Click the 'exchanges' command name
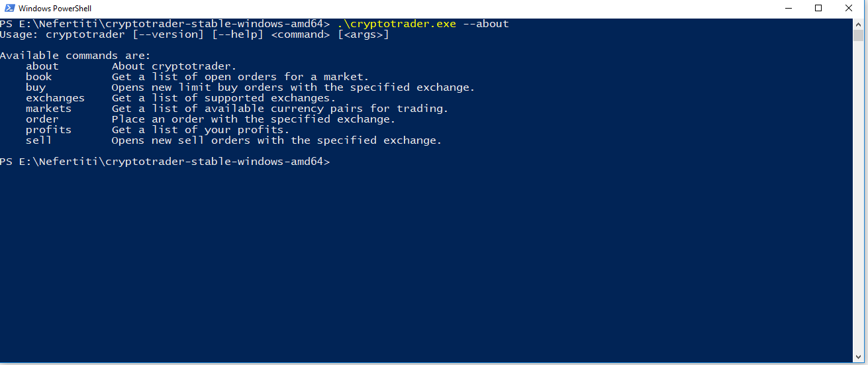Image resolution: width=868 pixels, height=365 pixels. click(55, 98)
